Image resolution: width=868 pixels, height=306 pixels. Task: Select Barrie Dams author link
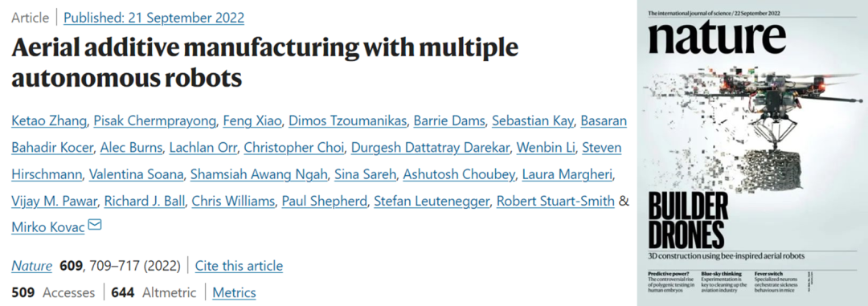[449, 121]
